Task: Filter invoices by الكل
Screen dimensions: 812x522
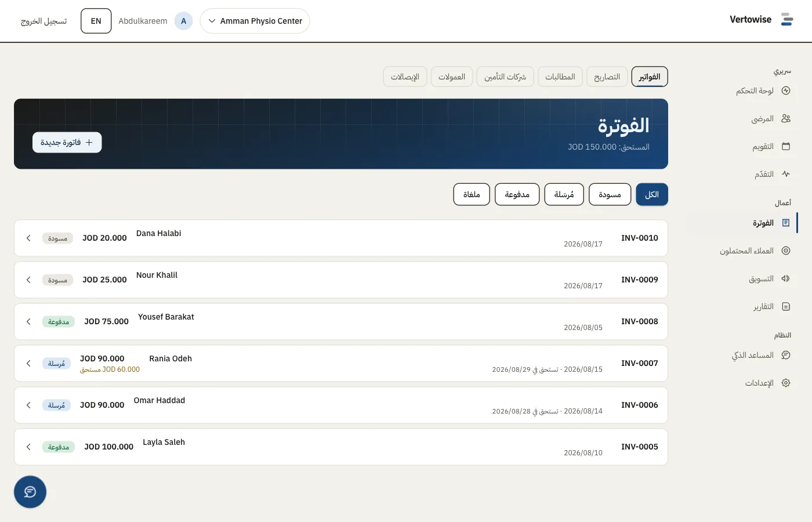Action: click(x=652, y=194)
